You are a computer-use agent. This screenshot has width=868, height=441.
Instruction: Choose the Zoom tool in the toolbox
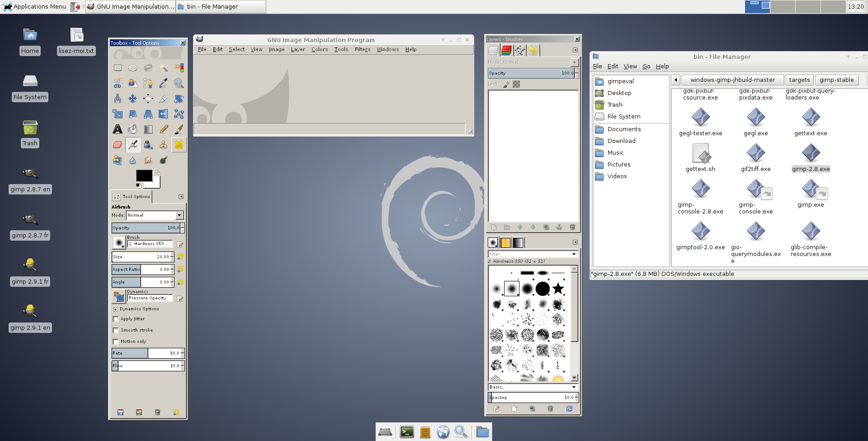click(x=179, y=83)
